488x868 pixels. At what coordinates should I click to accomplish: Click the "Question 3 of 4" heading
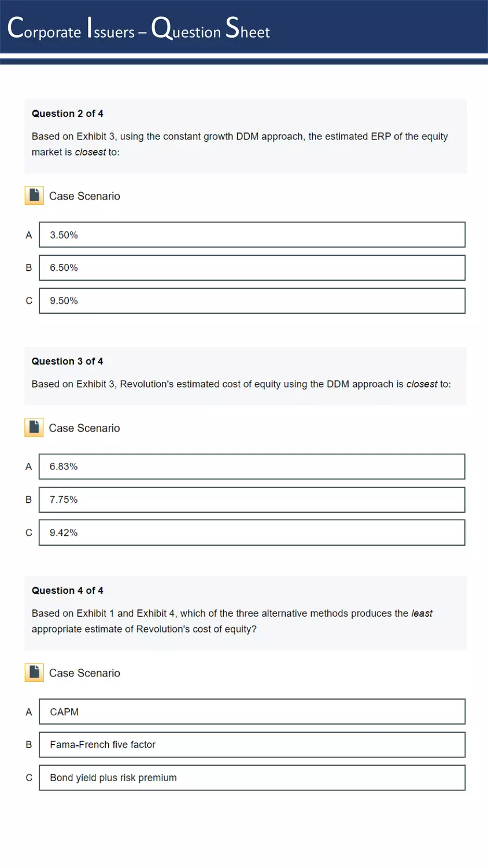(68, 361)
